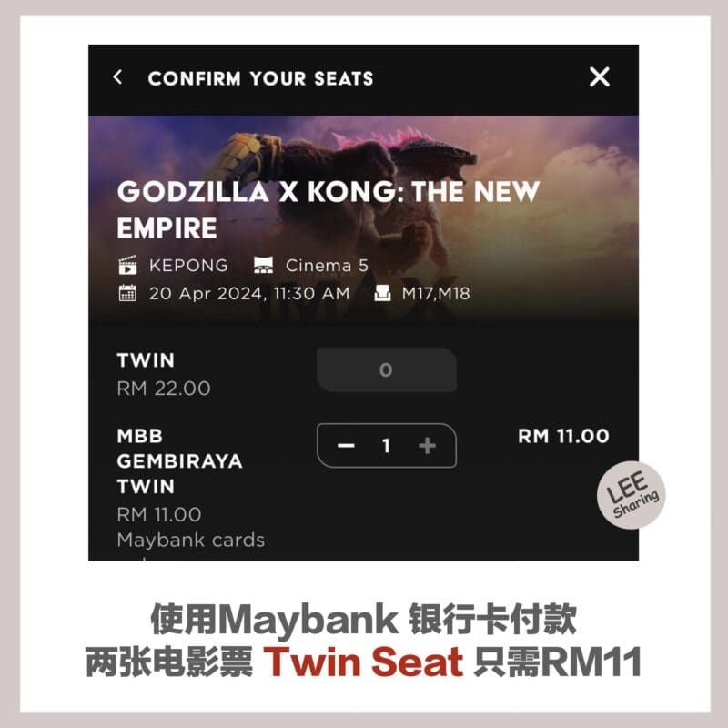
Task: Click the Cinema 5 hall label
Action: (327, 265)
